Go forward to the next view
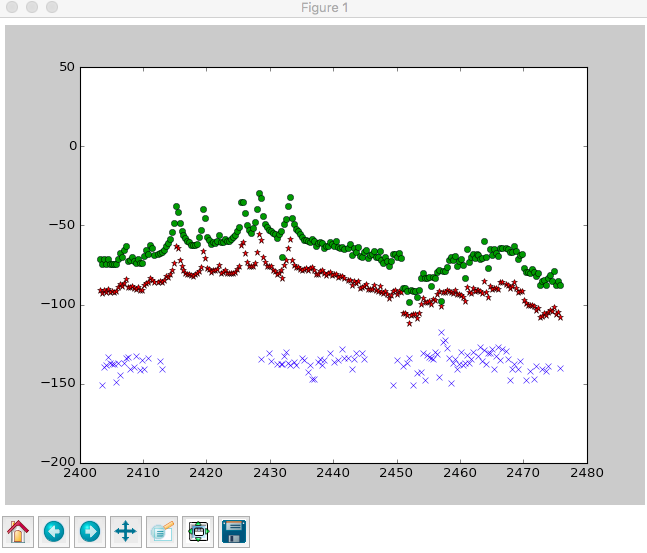This screenshot has height=553, width=647. (90, 531)
